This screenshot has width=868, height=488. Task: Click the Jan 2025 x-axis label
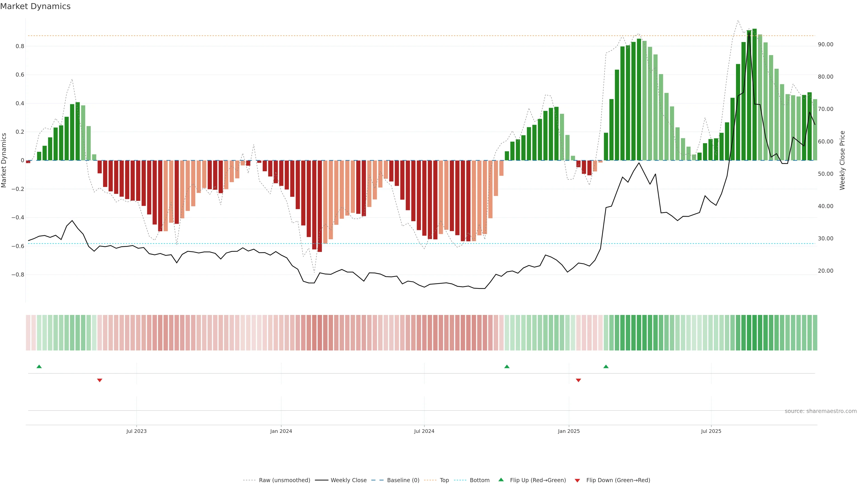(569, 431)
